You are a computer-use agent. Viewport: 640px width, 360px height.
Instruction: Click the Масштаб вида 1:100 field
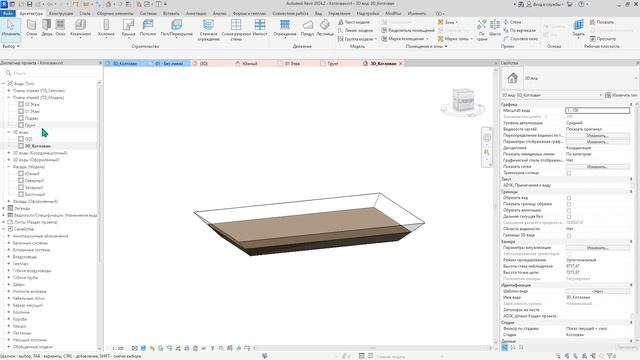[x=598, y=111]
